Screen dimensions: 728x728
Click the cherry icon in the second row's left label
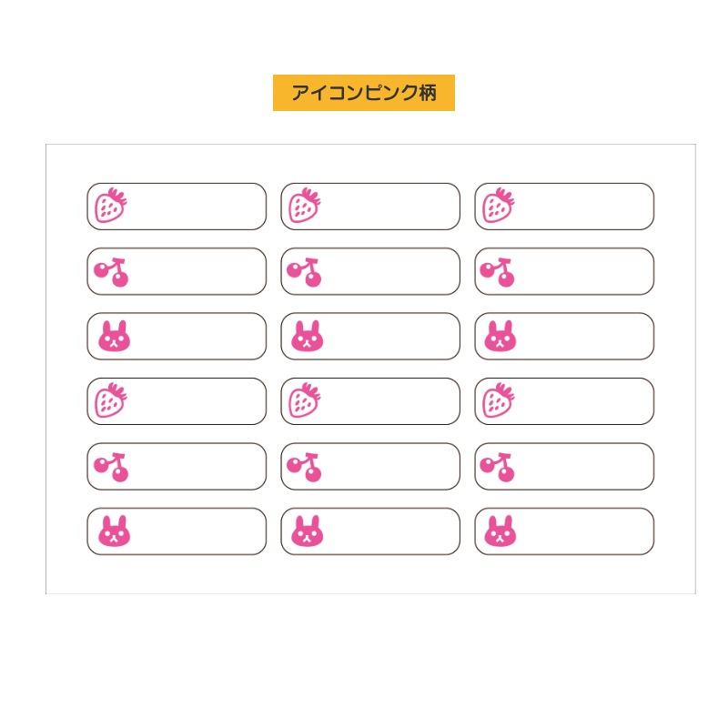(112, 272)
